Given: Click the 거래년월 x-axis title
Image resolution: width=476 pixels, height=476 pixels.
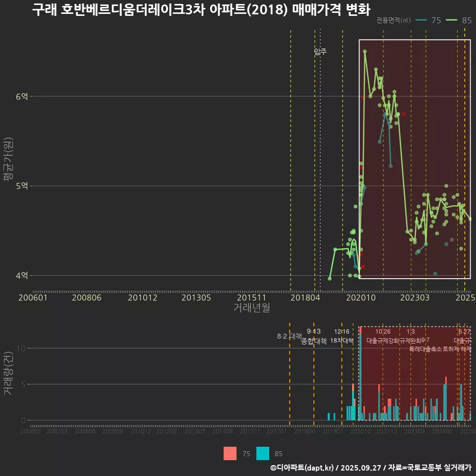Looking at the screenshot, I should (251, 307).
